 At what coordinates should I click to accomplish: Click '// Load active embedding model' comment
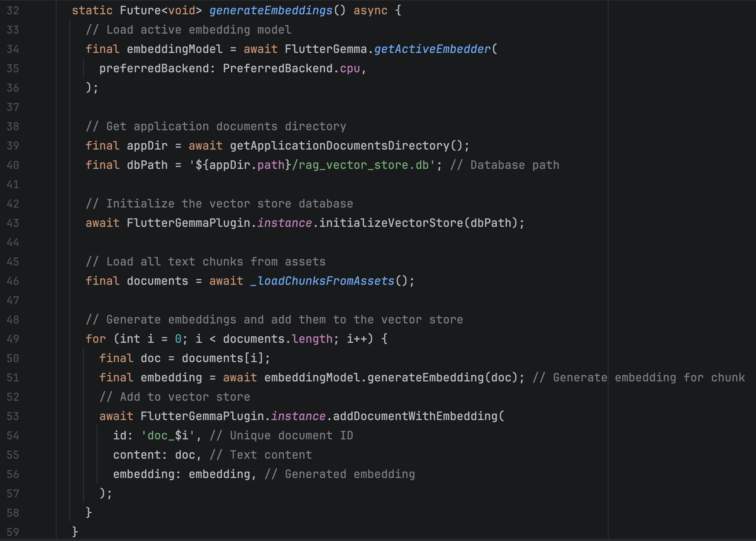click(189, 30)
